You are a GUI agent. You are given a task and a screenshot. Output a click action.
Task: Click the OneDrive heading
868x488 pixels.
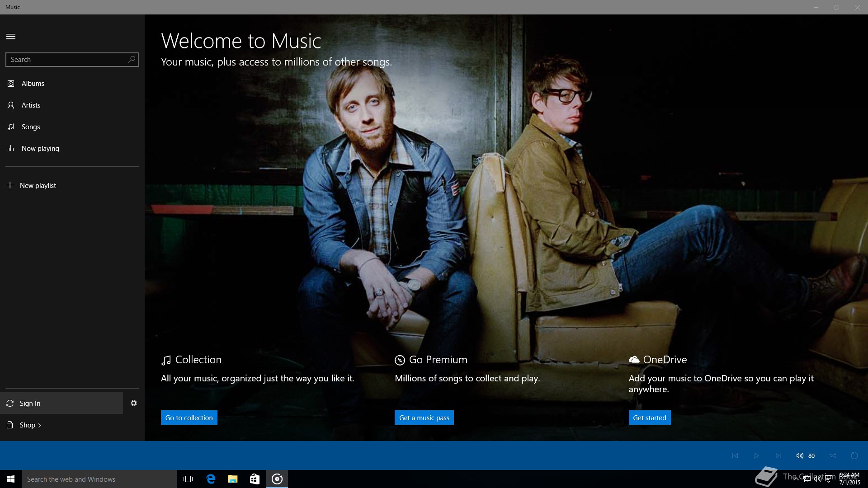click(x=665, y=360)
